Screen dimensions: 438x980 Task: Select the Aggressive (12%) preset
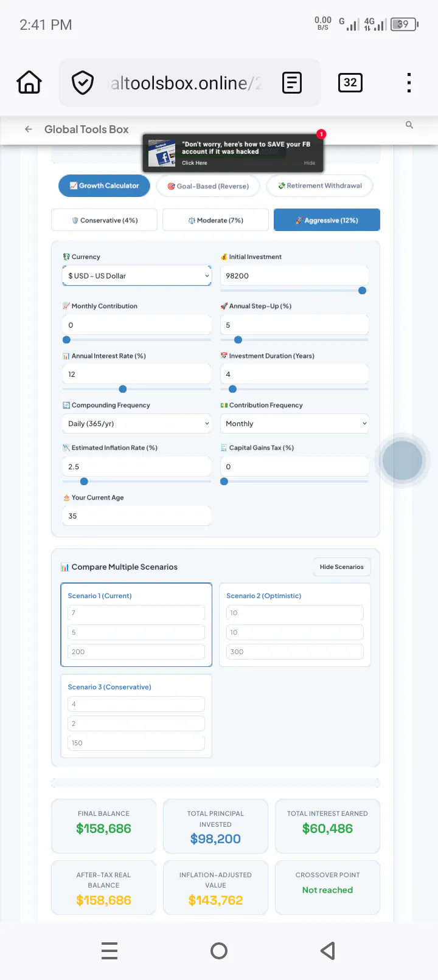coord(327,220)
